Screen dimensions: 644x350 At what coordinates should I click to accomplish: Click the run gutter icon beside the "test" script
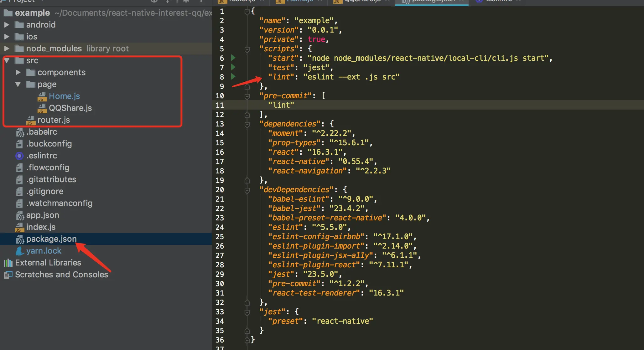click(x=233, y=67)
